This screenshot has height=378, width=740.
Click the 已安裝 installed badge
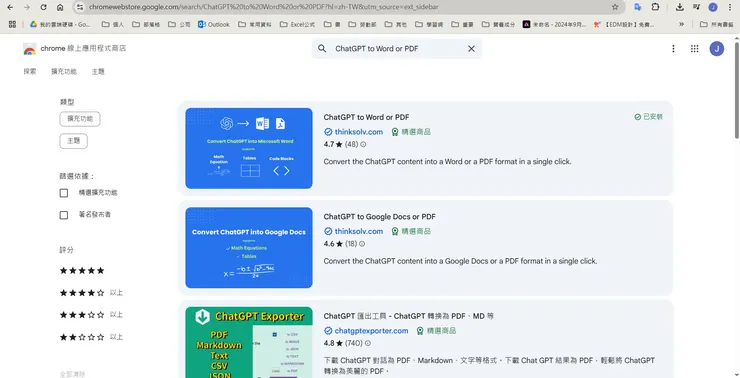(648, 117)
